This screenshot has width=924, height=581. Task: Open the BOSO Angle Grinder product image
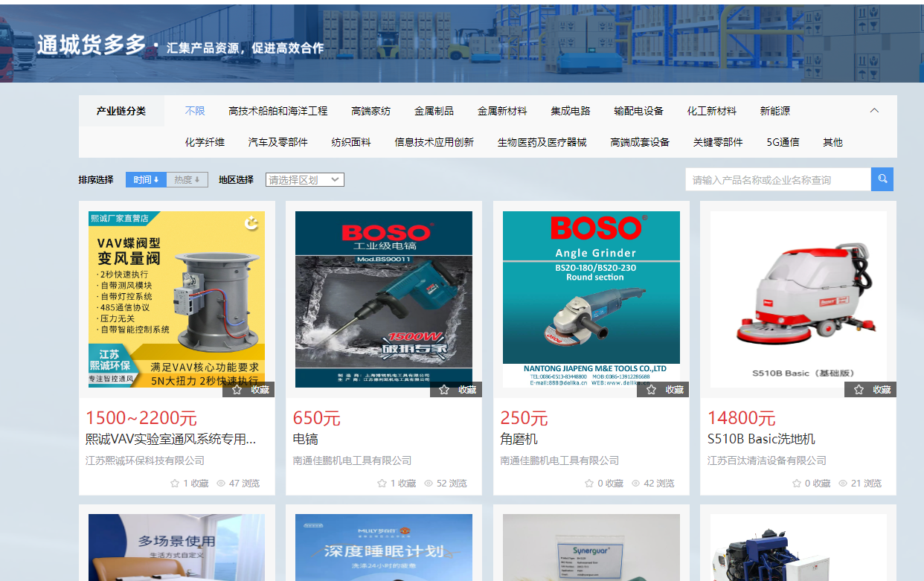point(591,298)
